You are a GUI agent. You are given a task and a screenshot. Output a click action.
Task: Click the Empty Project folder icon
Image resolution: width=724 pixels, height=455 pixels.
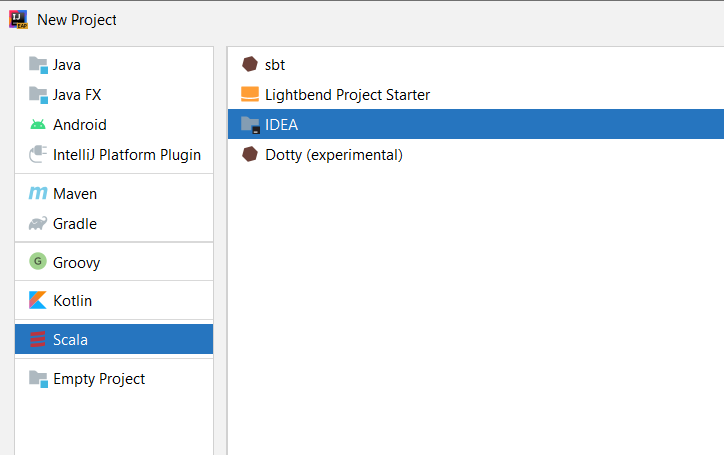38,379
